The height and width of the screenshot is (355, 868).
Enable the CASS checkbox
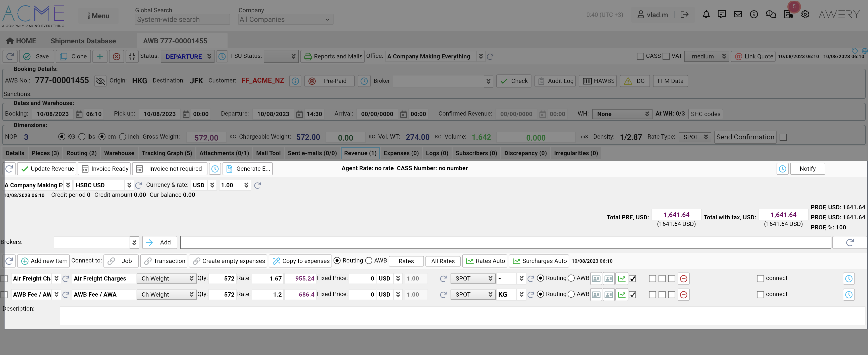(640, 56)
